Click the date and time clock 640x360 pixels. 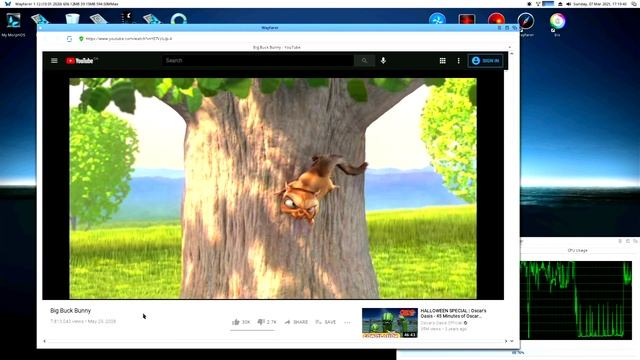pyautogui.click(x=600, y=4)
